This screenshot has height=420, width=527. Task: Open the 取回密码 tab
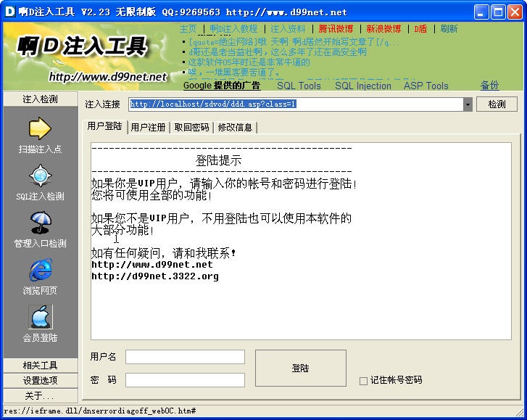coord(191,128)
